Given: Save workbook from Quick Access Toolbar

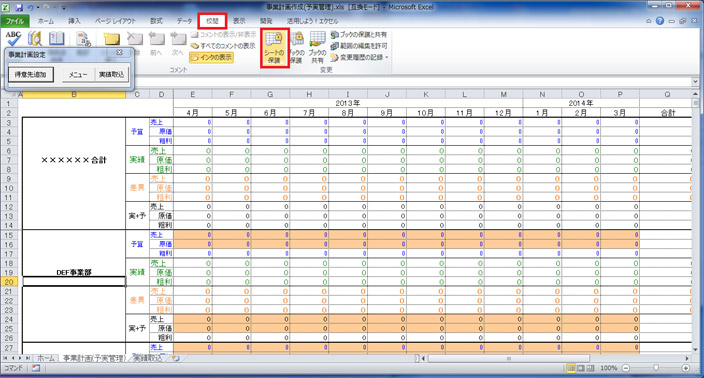Looking at the screenshot, I should pos(19,8).
